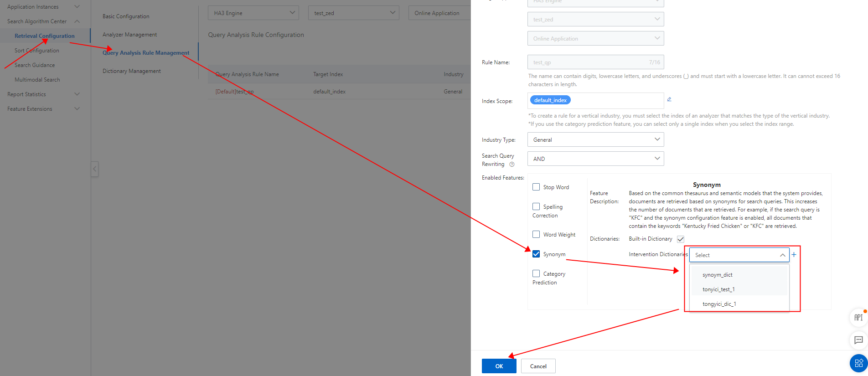Screen dimensions: 868x376
Task: Collapse the sidebar with the arrow handle
Action: point(95,169)
